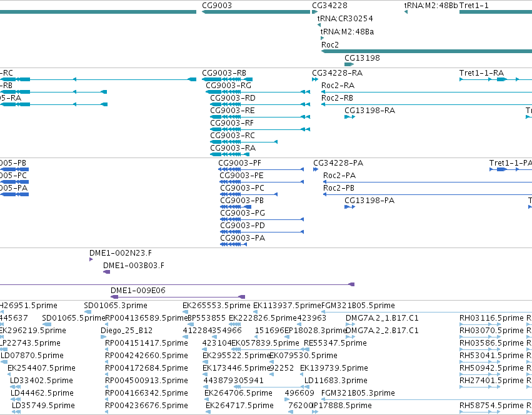This screenshot has height=415, width=532.
Task: Select the tRNA:M2:48Bb label
Action: coord(431,6)
